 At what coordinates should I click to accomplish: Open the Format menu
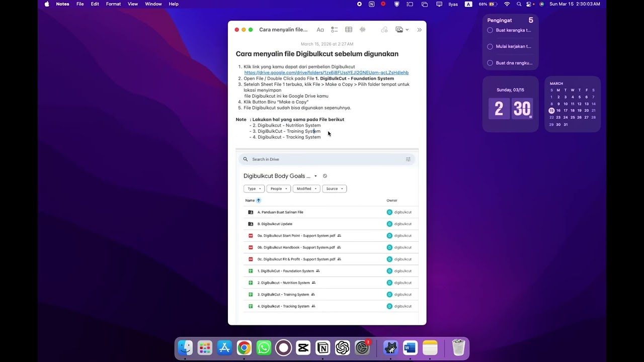pyautogui.click(x=113, y=4)
